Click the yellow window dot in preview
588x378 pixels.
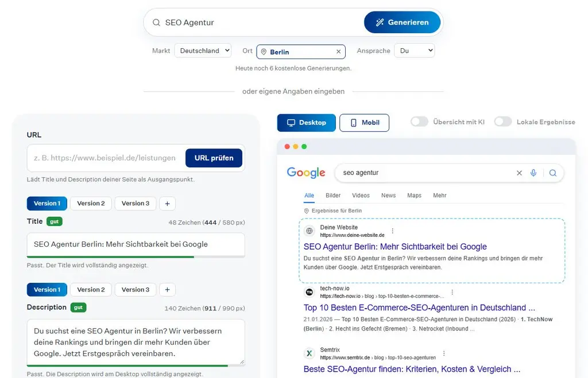pyautogui.click(x=296, y=146)
